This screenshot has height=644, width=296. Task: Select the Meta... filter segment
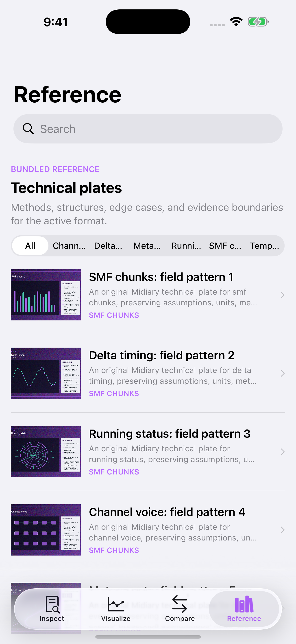coord(147,246)
